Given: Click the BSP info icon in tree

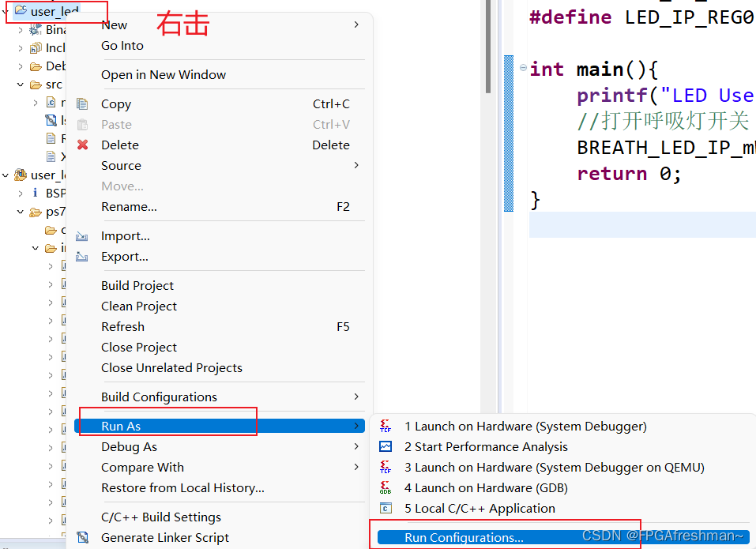Looking at the screenshot, I should pyautogui.click(x=36, y=193).
